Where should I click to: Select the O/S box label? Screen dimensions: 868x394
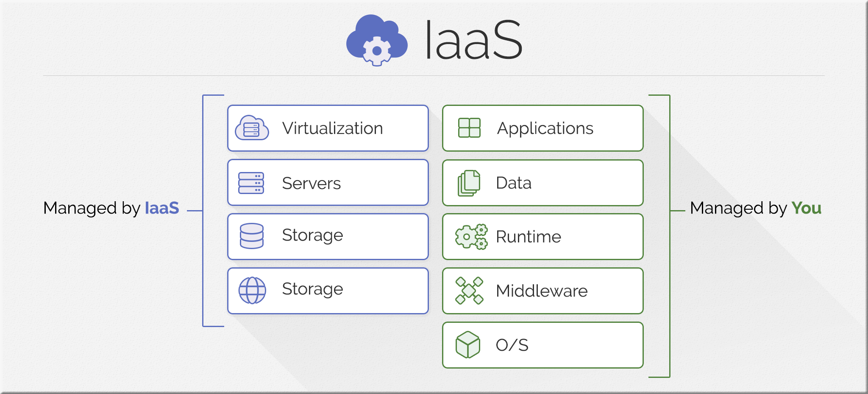(x=512, y=345)
